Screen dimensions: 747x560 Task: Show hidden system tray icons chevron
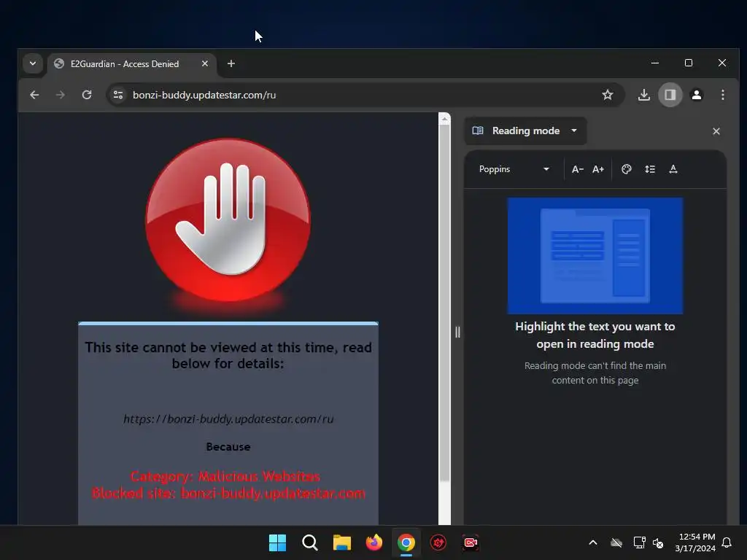point(593,542)
